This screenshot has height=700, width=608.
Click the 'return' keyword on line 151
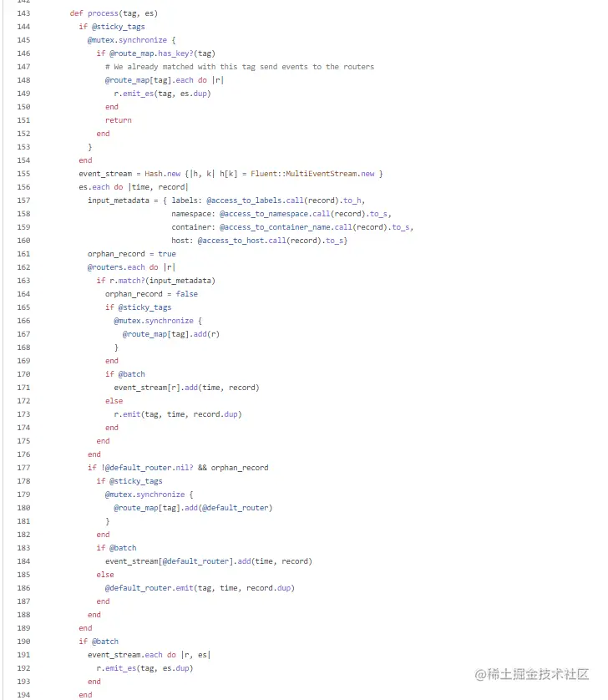(x=119, y=120)
